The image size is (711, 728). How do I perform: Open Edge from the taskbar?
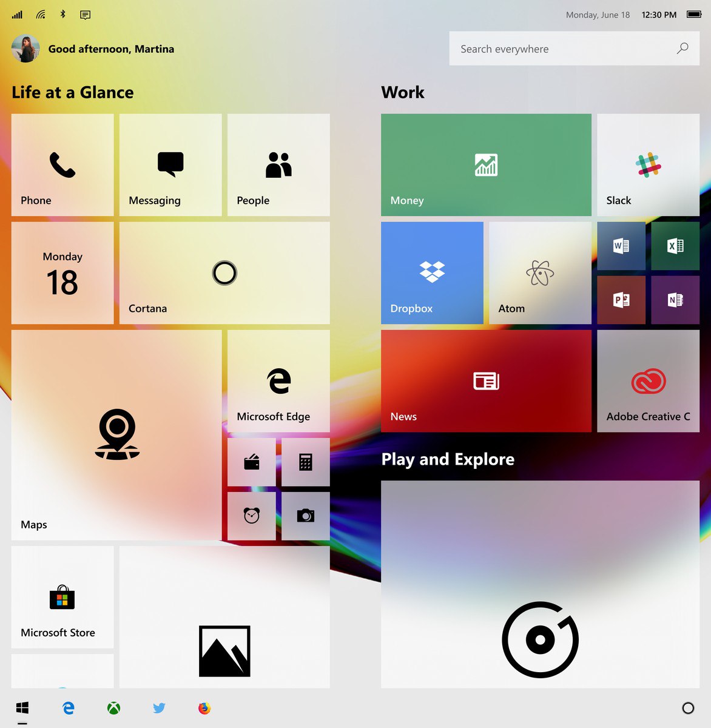point(69,708)
